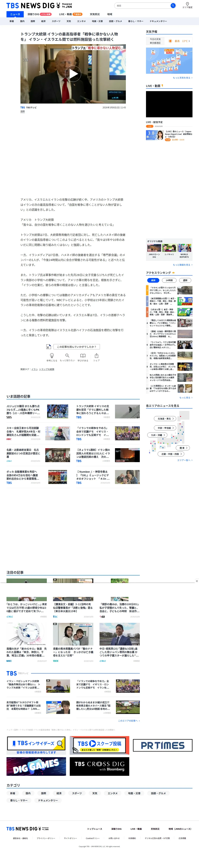Image resolution: width=199 pixels, height=868 pixels.
Task: Open the 地域 top tab
Action: tap(109, 14)
